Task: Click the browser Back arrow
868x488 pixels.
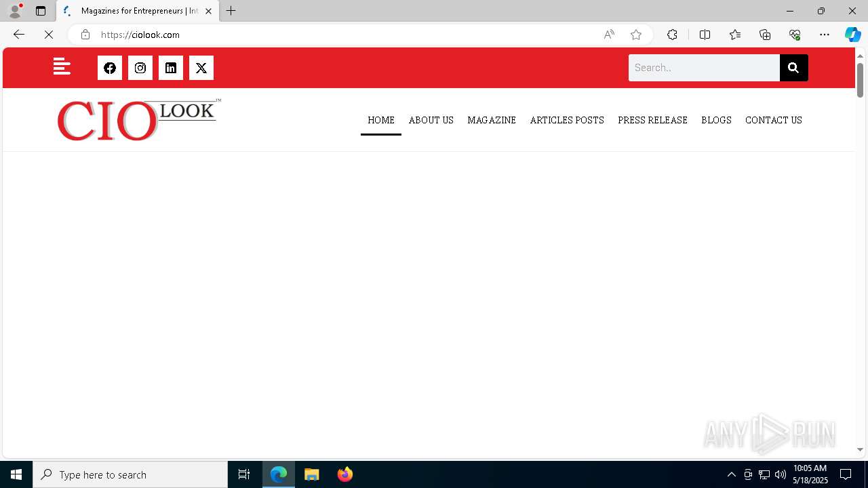Action: [19, 35]
